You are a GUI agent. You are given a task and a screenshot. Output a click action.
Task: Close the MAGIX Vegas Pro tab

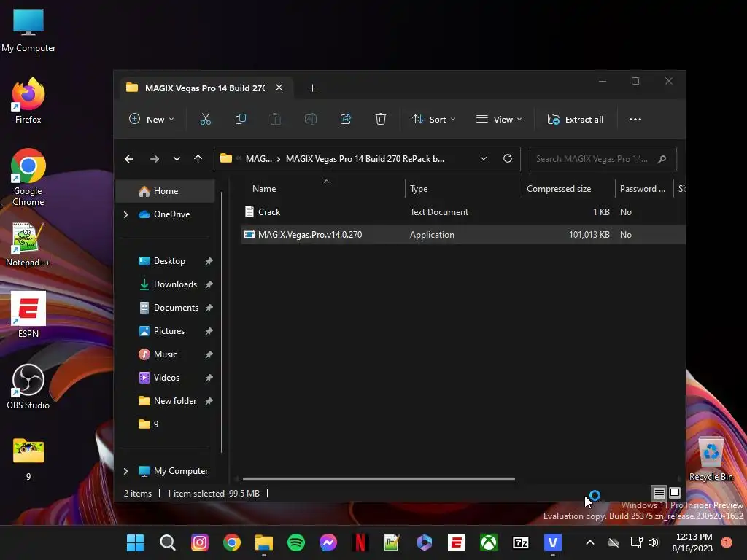279,87
